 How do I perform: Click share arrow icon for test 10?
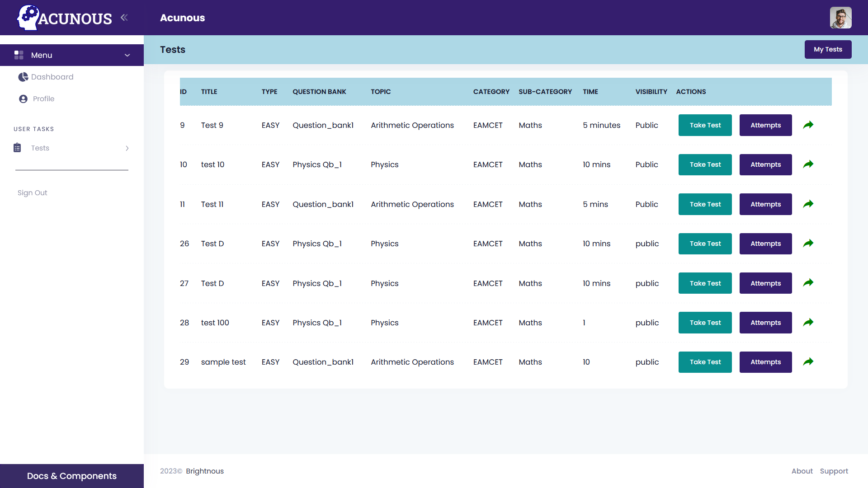pyautogui.click(x=808, y=164)
